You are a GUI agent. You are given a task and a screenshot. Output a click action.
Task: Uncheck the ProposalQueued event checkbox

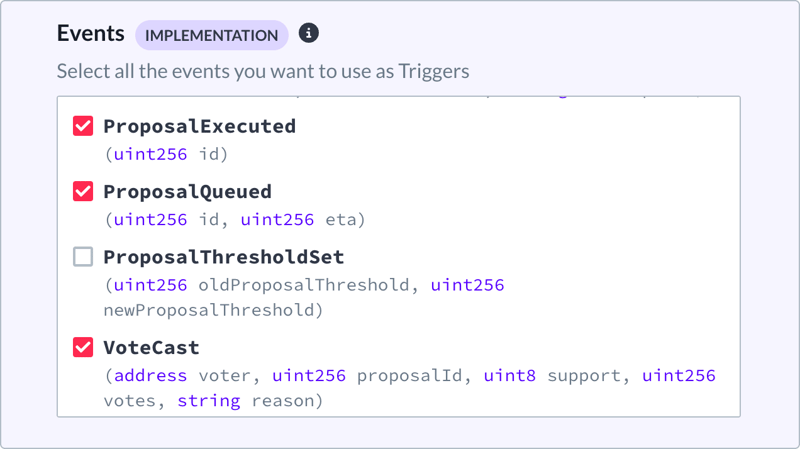tap(83, 191)
